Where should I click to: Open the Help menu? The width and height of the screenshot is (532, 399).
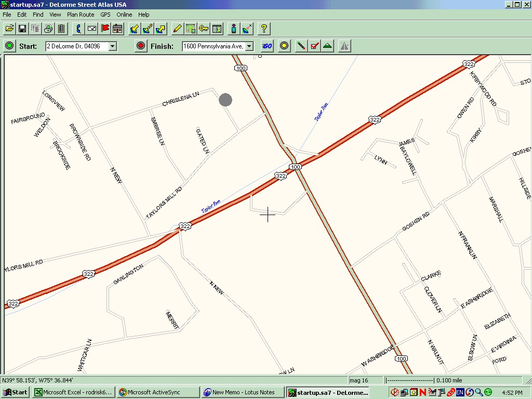(143, 15)
